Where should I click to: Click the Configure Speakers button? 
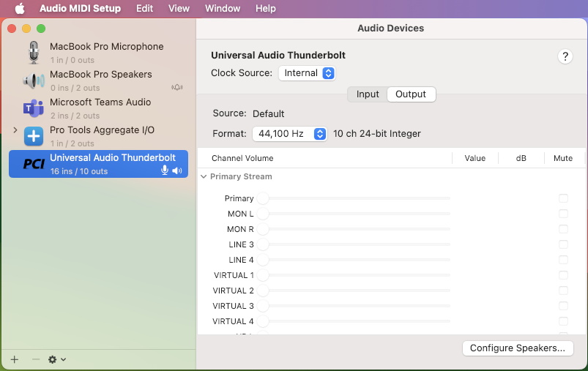[x=517, y=348]
